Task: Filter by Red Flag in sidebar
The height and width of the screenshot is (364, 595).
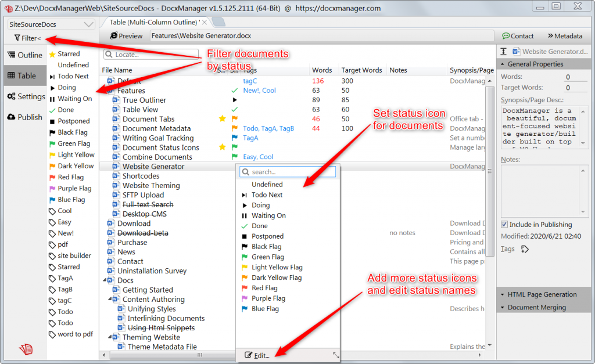Action: [66, 177]
